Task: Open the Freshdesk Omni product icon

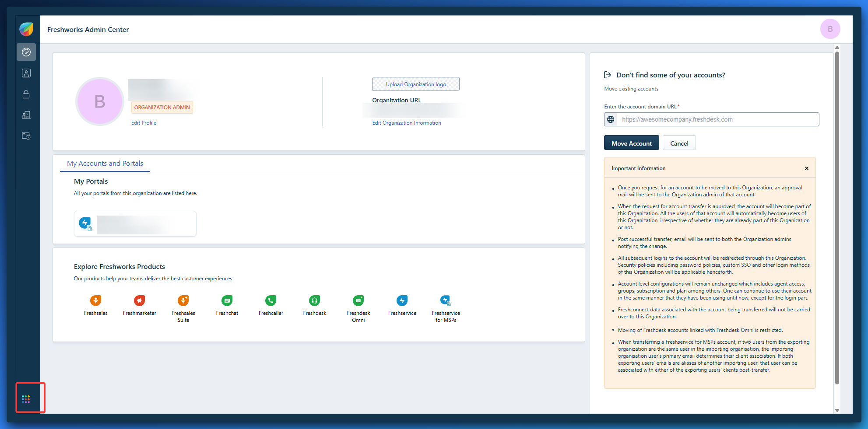Action: tap(358, 300)
